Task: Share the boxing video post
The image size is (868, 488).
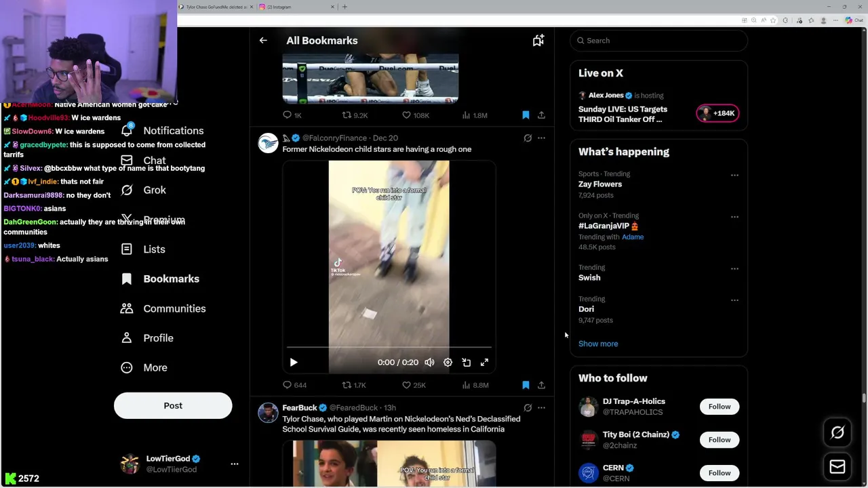Action: [x=541, y=115]
